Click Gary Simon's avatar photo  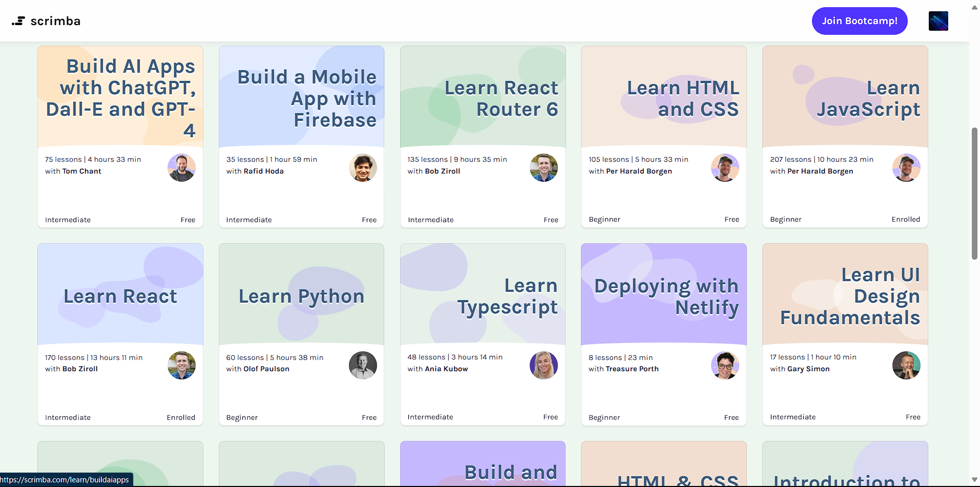tap(906, 365)
